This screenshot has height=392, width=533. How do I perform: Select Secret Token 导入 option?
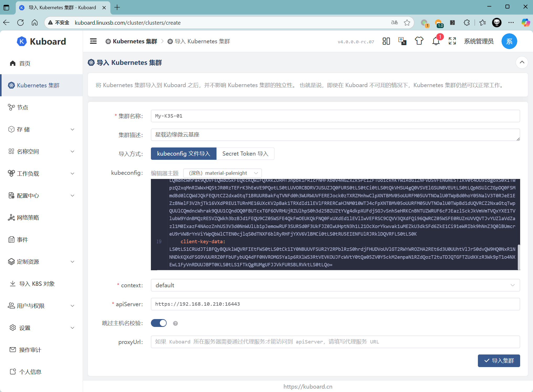(x=245, y=153)
